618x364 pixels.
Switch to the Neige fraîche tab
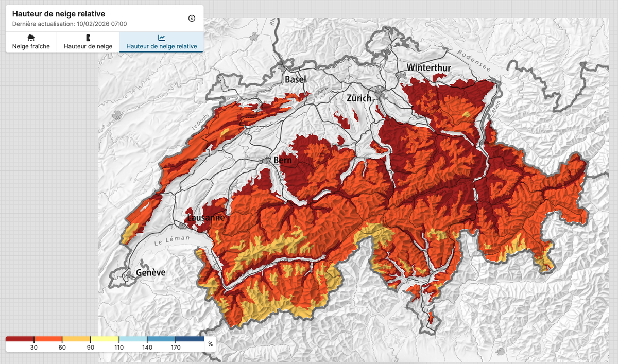pos(31,42)
